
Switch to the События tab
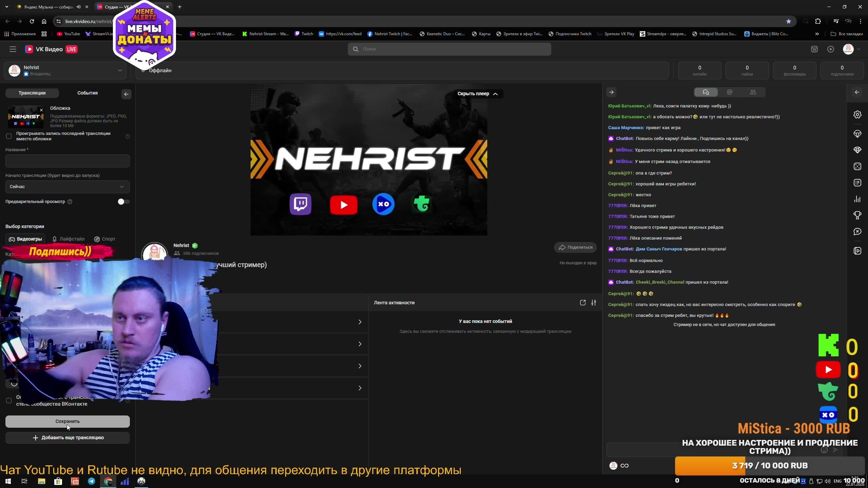(x=87, y=93)
